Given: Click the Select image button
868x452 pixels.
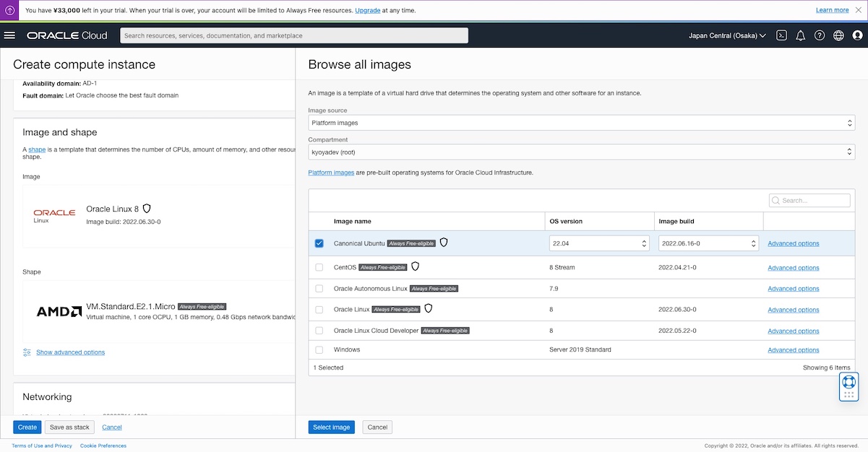Looking at the screenshot, I should point(332,427).
